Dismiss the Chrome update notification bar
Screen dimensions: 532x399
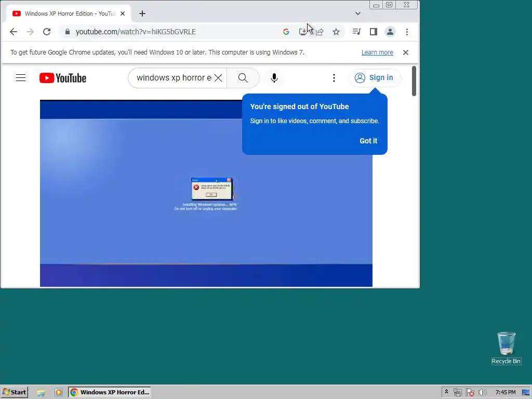[405, 52]
